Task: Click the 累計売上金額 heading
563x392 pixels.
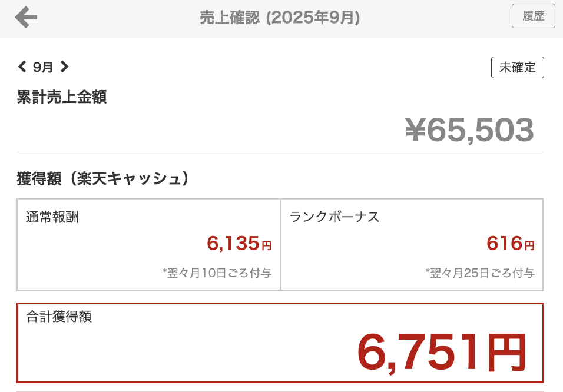Action: pyautogui.click(x=62, y=97)
